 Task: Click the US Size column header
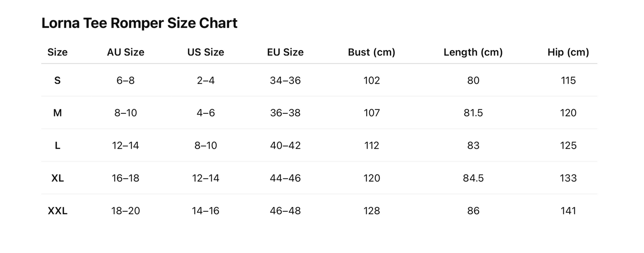pyautogui.click(x=206, y=52)
